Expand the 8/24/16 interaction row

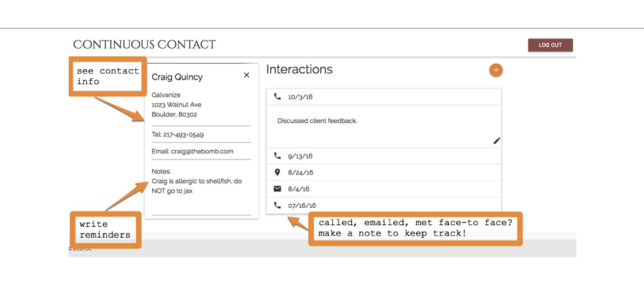tap(383, 172)
